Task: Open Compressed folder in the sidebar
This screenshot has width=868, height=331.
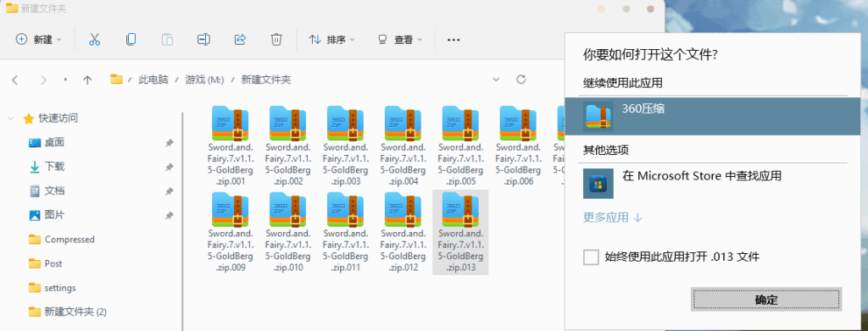Action: tap(70, 240)
